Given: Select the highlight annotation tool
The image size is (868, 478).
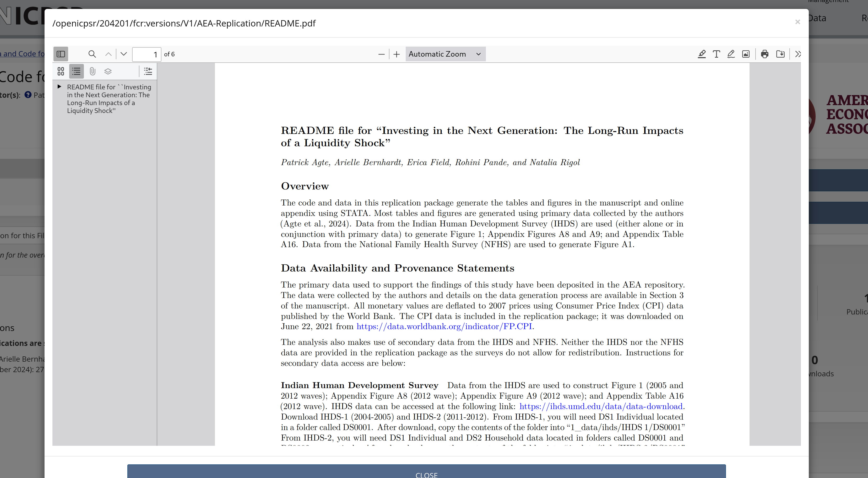Looking at the screenshot, I should 702,54.
